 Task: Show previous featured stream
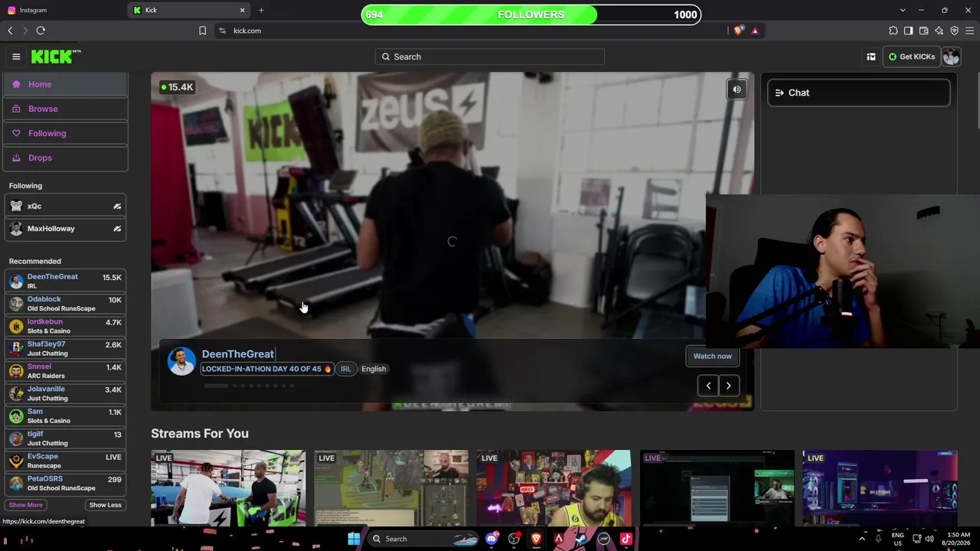click(x=708, y=386)
